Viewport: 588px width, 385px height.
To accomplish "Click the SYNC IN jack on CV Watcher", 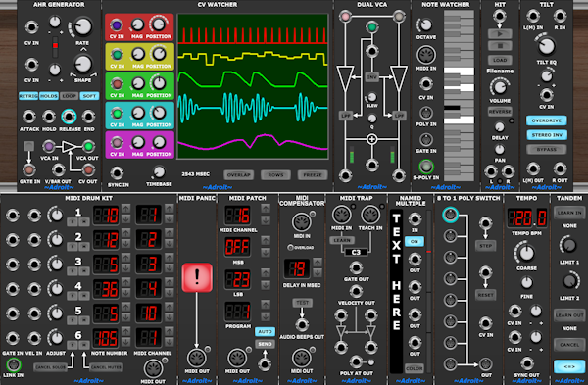I will (117, 172).
